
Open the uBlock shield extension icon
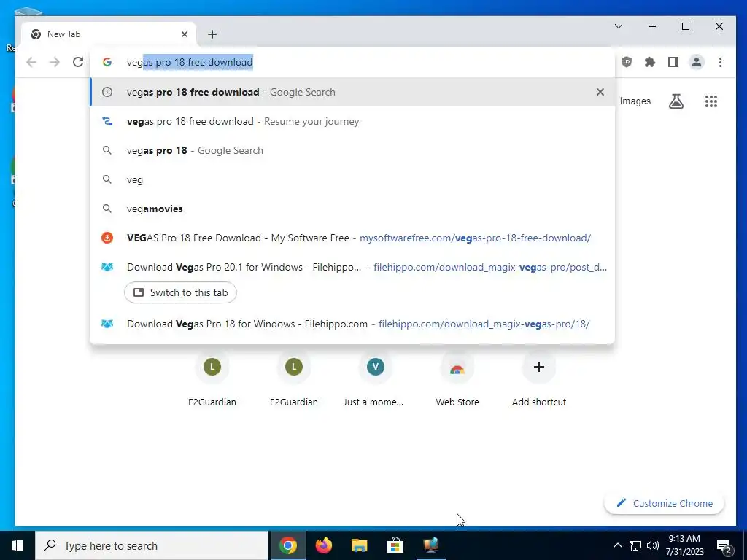coord(627,62)
